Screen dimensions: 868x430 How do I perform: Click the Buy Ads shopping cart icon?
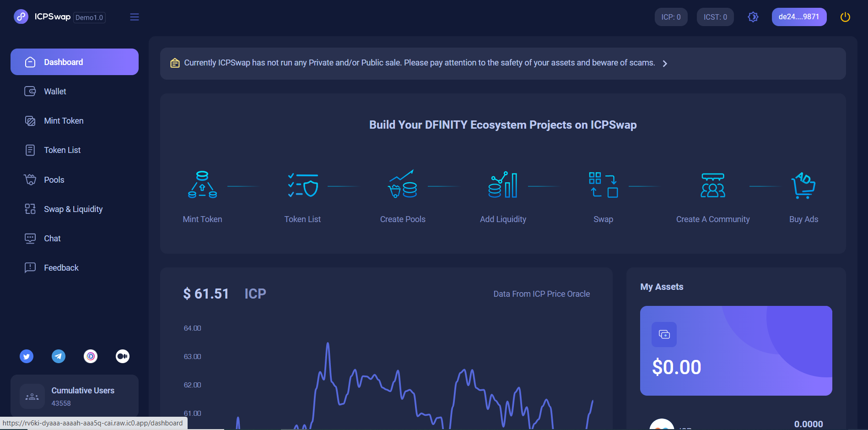click(803, 185)
